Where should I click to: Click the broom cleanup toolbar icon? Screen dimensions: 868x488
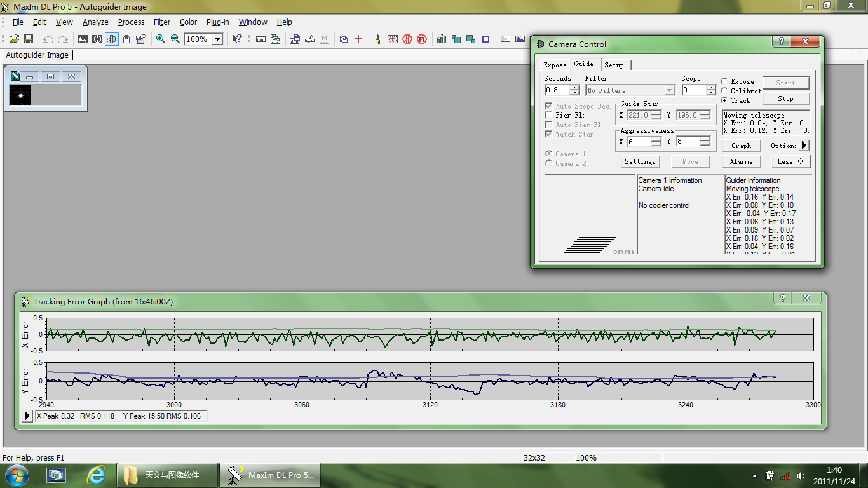pos(378,39)
